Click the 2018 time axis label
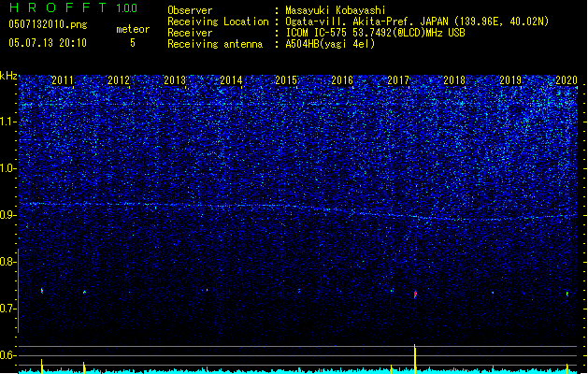588x374 pixels. pyautogui.click(x=454, y=80)
